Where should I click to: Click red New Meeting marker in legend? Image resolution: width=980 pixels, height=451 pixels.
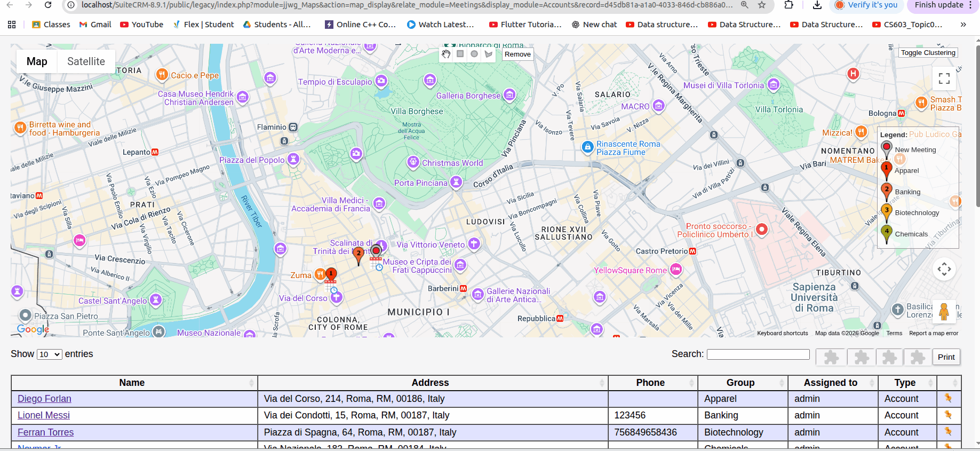click(886, 149)
